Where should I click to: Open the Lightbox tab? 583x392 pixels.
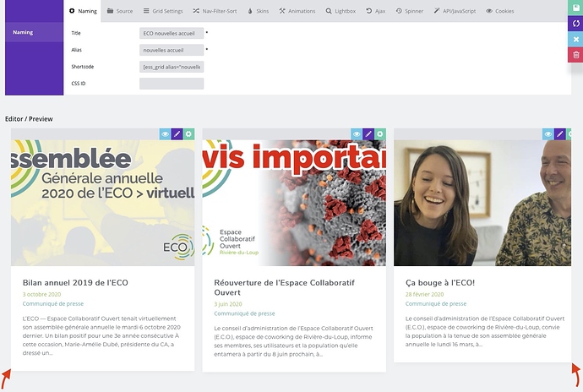point(341,11)
